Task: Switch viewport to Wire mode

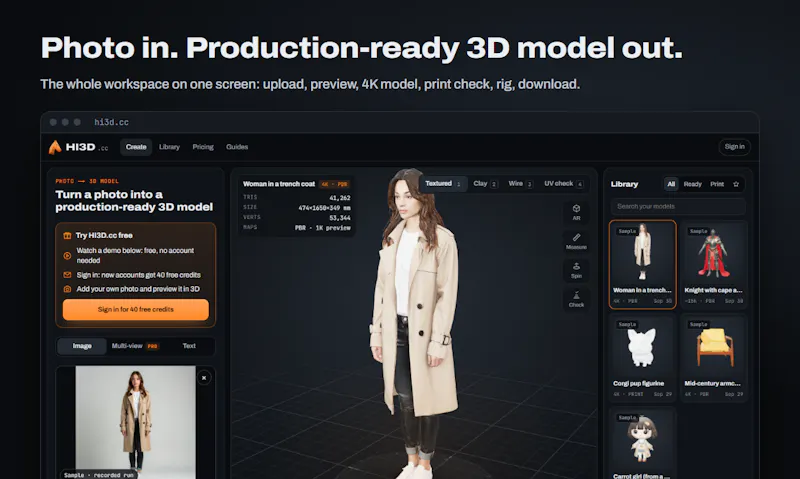Action: point(520,184)
